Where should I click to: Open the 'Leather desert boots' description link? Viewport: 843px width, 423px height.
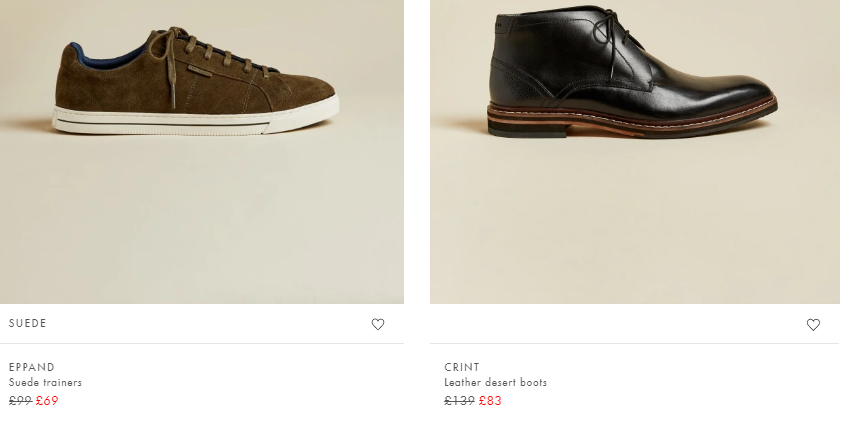click(x=495, y=382)
